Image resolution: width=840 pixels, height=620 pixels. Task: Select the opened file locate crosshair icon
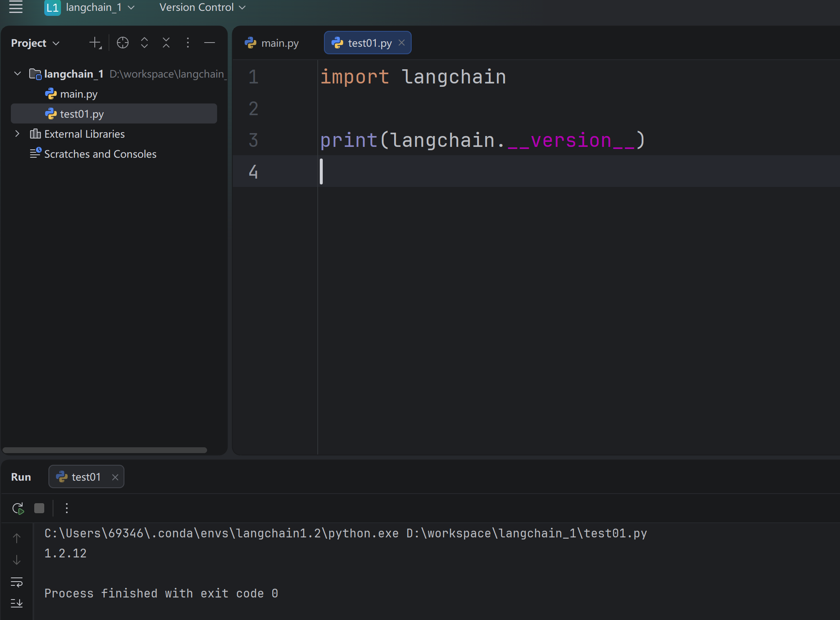pos(123,43)
